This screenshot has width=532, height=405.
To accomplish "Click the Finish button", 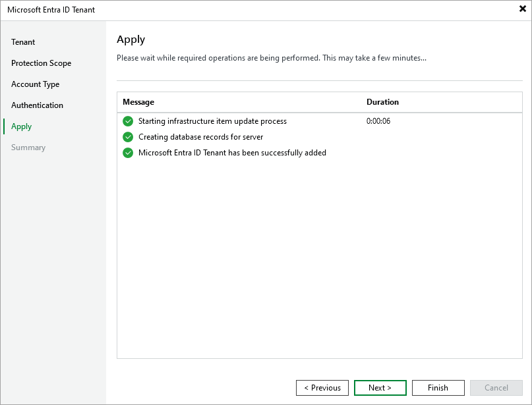I will (438, 388).
